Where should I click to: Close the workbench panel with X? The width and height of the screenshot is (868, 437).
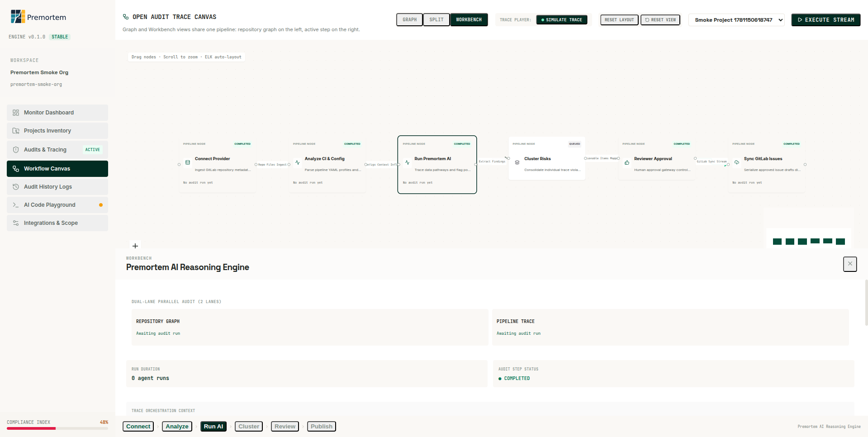(x=850, y=264)
